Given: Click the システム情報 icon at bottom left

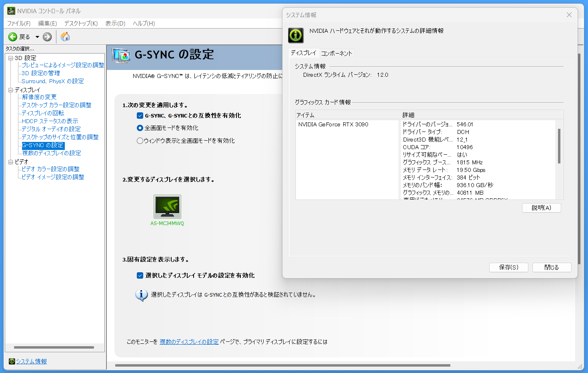Looking at the screenshot, I should [x=12, y=361].
